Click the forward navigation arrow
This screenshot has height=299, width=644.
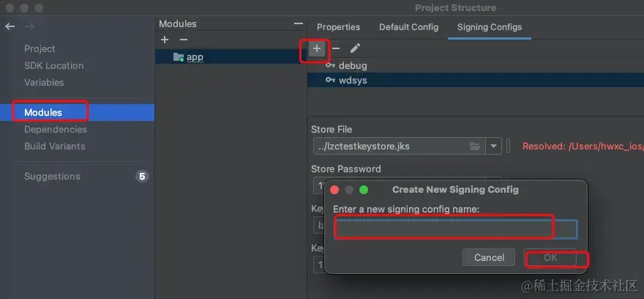29,26
